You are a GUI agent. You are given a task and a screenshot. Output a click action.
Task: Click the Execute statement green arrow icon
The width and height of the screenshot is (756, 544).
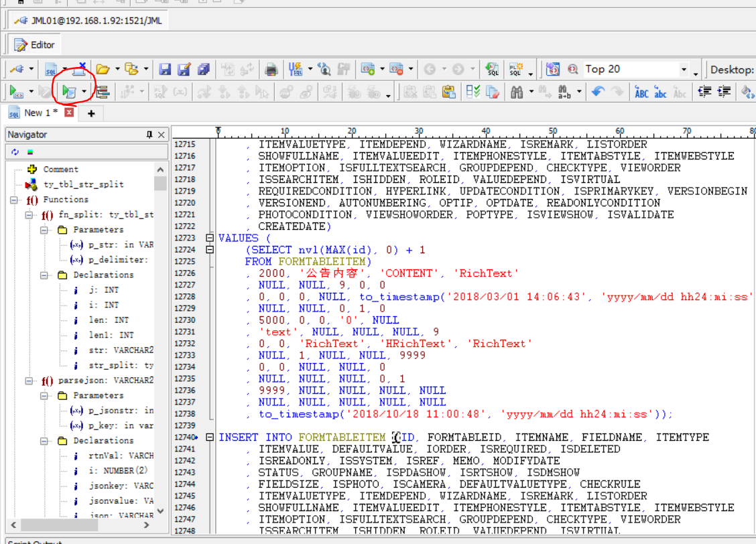(x=15, y=92)
